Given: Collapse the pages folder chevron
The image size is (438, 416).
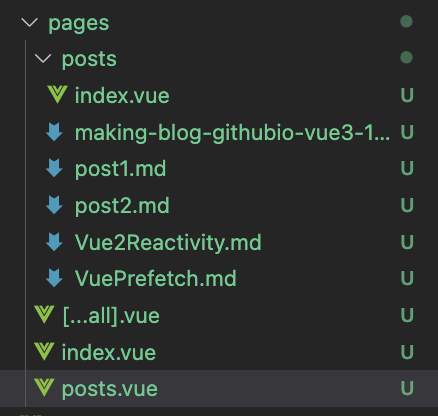Looking at the screenshot, I should (30, 23).
